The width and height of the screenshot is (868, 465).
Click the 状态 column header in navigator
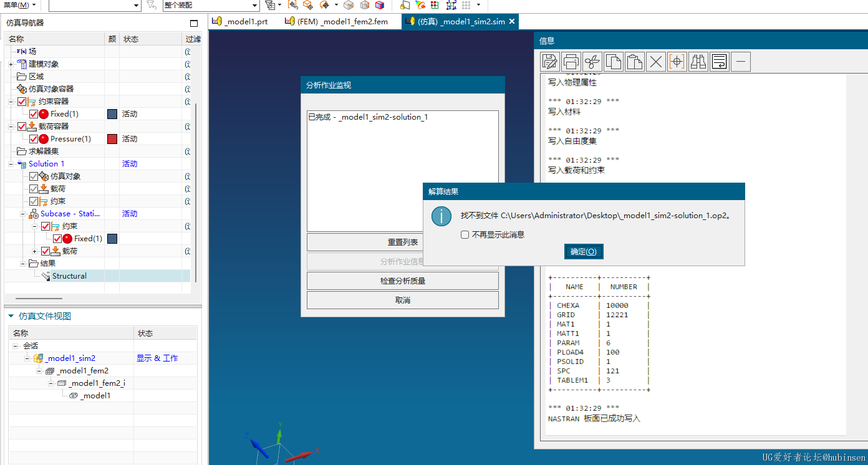pos(152,39)
